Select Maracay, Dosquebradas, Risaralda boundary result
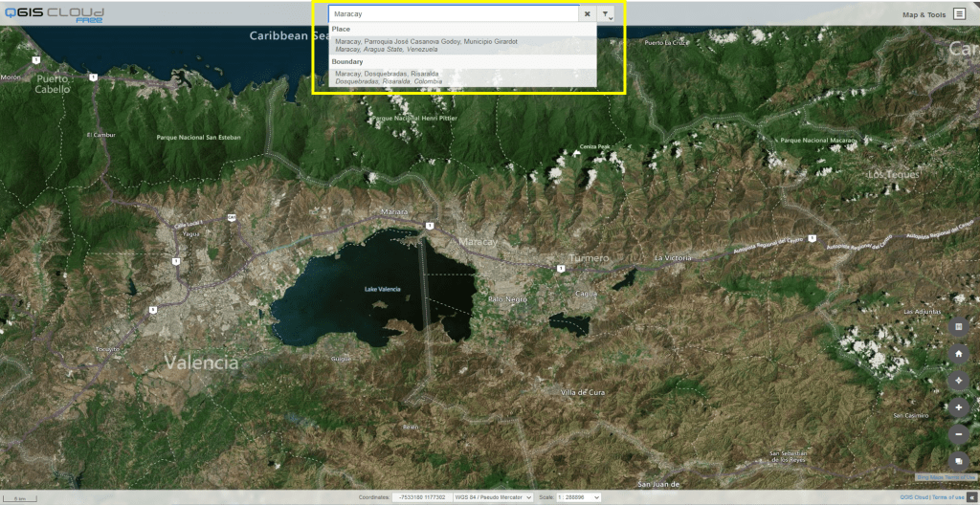 (x=388, y=77)
